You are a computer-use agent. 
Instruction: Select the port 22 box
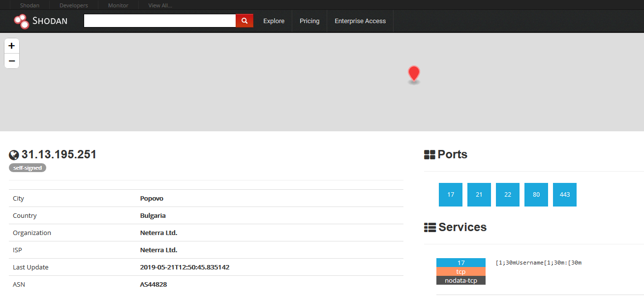tap(508, 195)
